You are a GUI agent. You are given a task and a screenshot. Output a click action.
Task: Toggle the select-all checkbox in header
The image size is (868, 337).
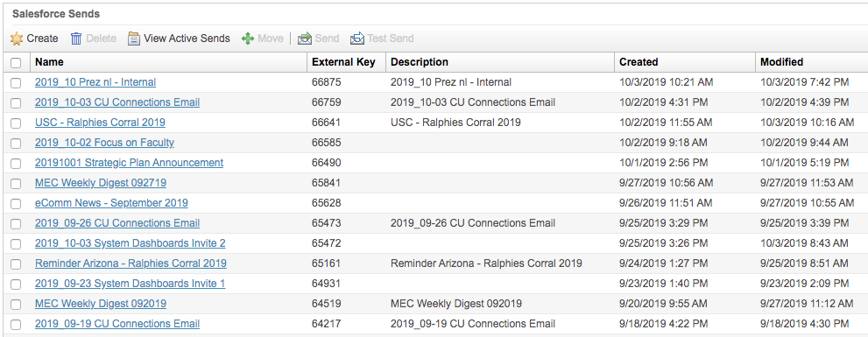point(16,62)
